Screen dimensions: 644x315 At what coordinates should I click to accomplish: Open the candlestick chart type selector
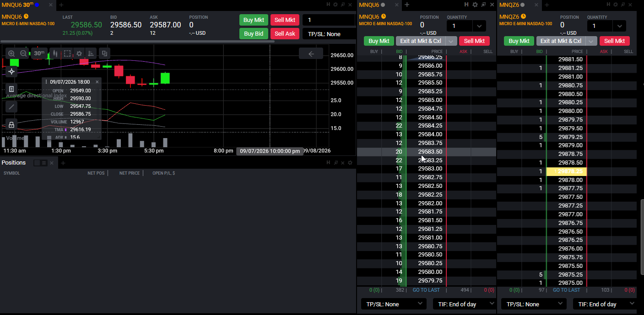(55, 53)
